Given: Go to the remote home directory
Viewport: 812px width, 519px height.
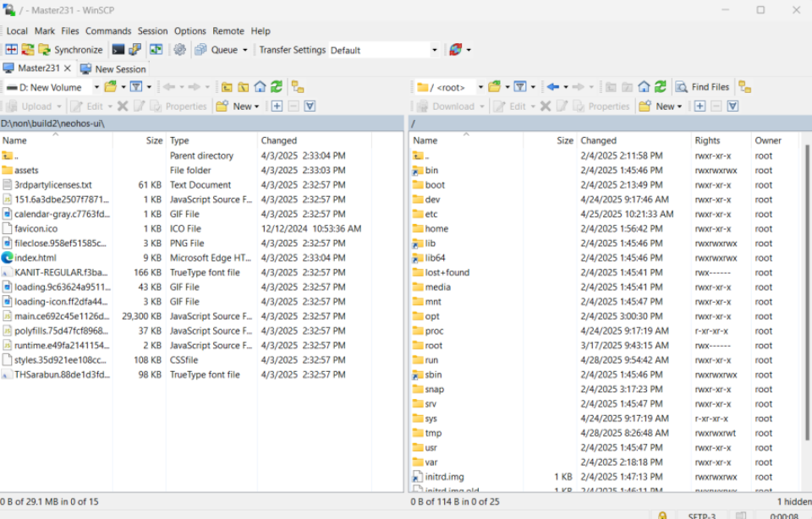Looking at the screenshot, I should [644, 87].
